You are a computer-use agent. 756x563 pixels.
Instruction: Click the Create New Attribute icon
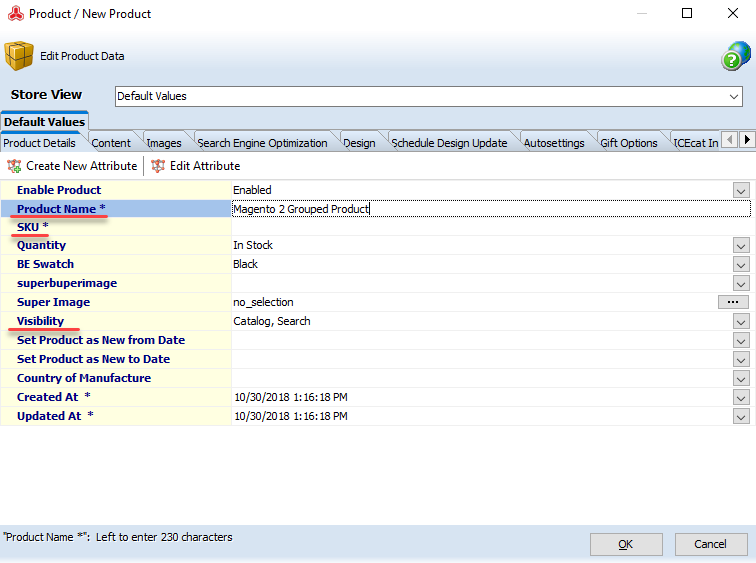click(x=14, y=166)
